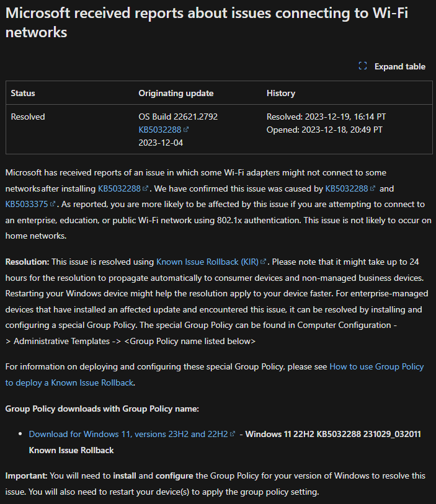
Task: Click external-link icon after Known Issue Rollback (KIR)
Action: (x=263, y=262)
